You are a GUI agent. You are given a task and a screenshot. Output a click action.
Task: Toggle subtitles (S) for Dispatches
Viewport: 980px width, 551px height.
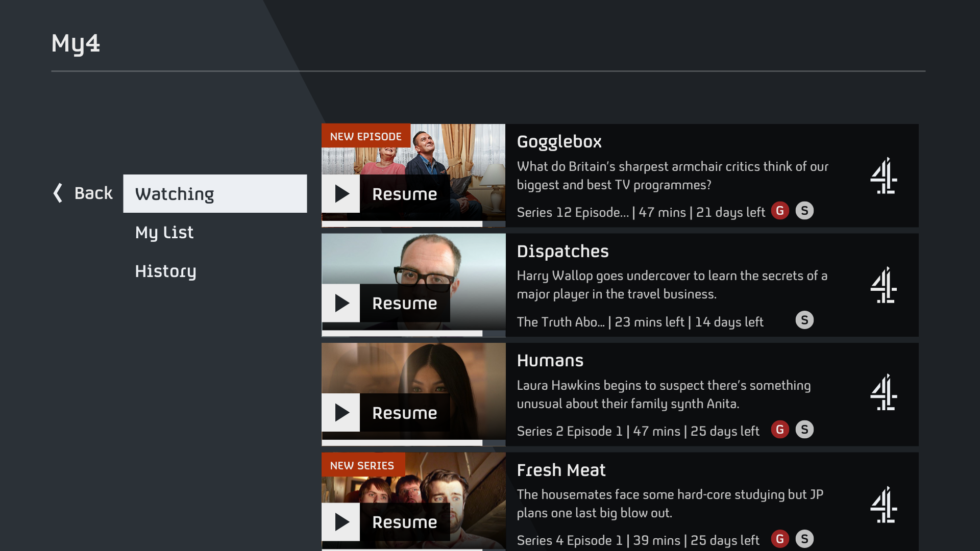click(805, 320)
